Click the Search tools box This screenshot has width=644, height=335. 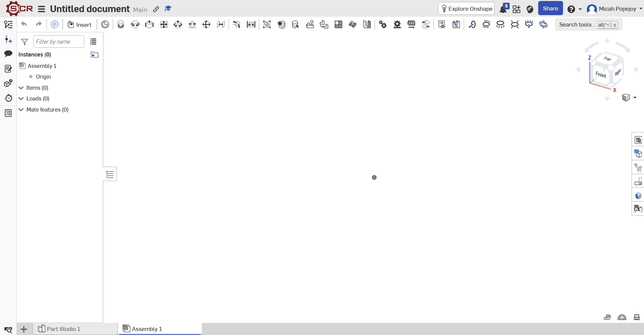coord(588,25)
